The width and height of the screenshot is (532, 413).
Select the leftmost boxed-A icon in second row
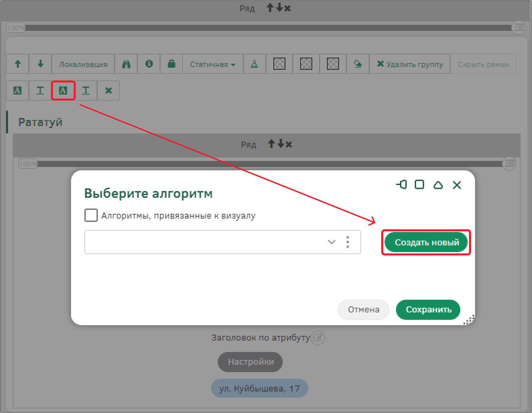point(17,90)
